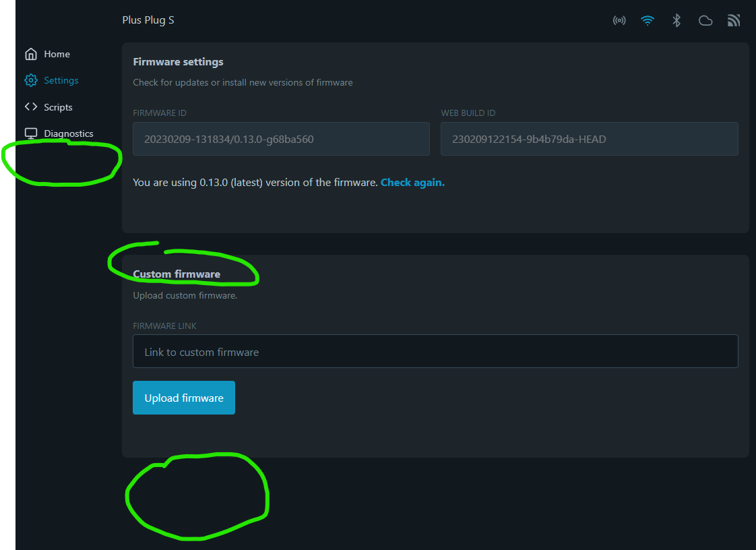Click the RSS-style feed icon
Viewport: 756px width, 550px height.
coord(734,20)
